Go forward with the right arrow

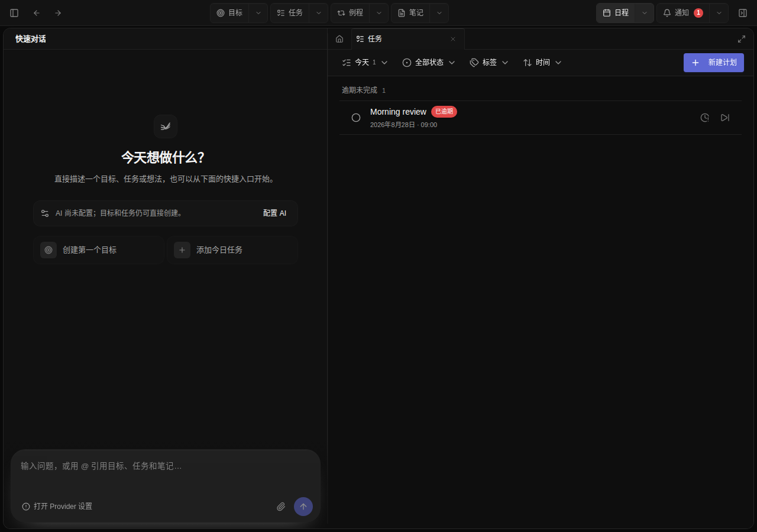click(58, 13)
